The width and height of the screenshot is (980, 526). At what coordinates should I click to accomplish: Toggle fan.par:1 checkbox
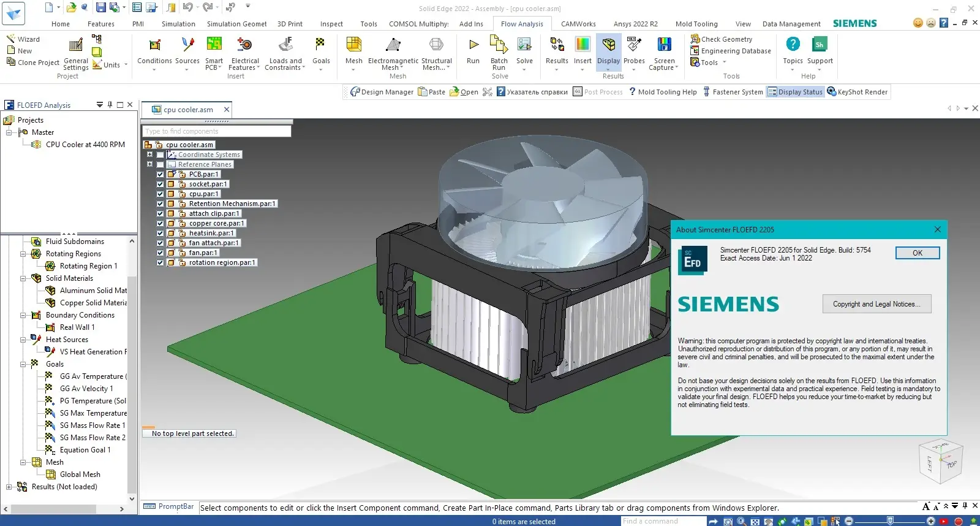[x=160, y=253]
